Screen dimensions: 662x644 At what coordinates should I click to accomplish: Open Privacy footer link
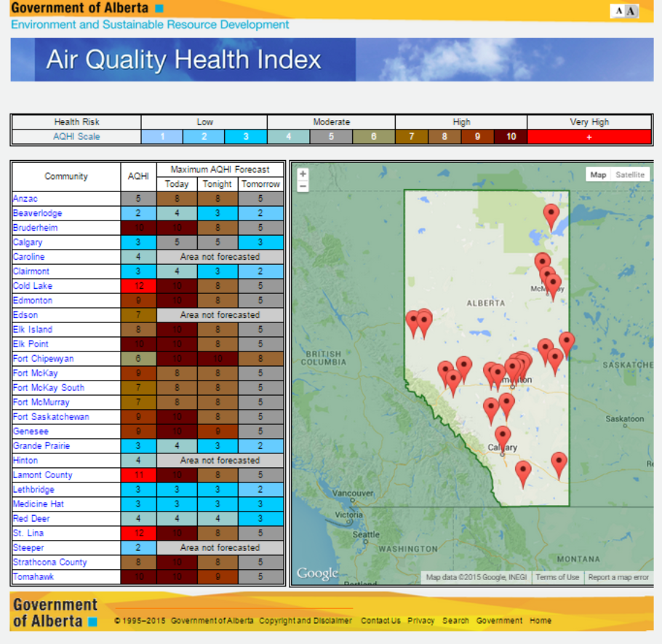click(421, 621)
